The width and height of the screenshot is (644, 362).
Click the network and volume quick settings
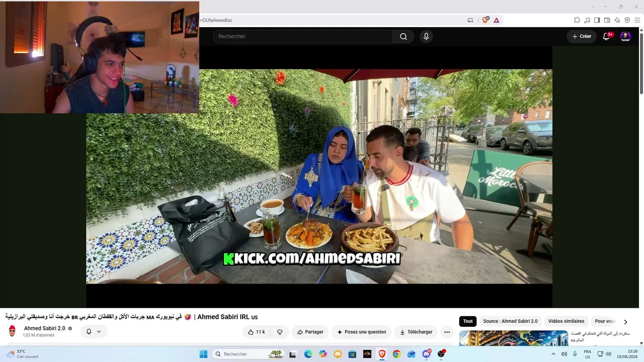click(604, 354)
